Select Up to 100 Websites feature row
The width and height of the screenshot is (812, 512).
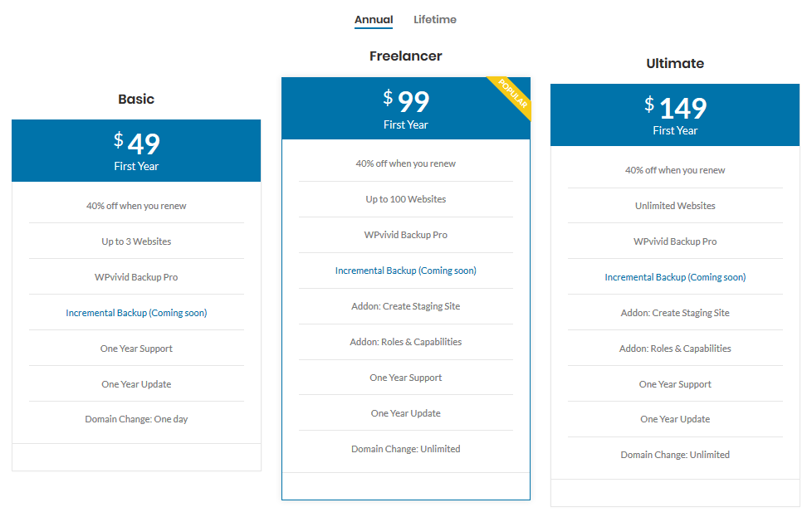point(406,198)
